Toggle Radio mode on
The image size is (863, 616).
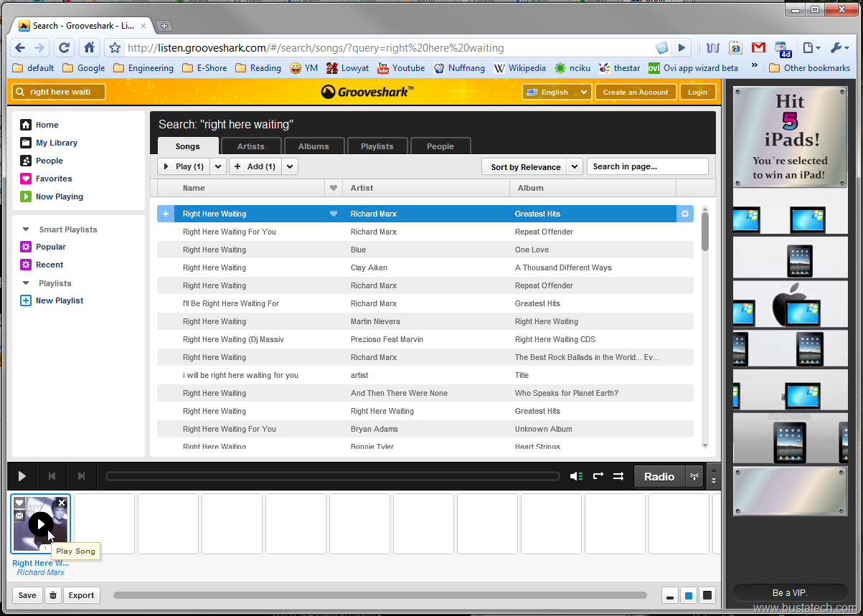(x=659, y=476)
